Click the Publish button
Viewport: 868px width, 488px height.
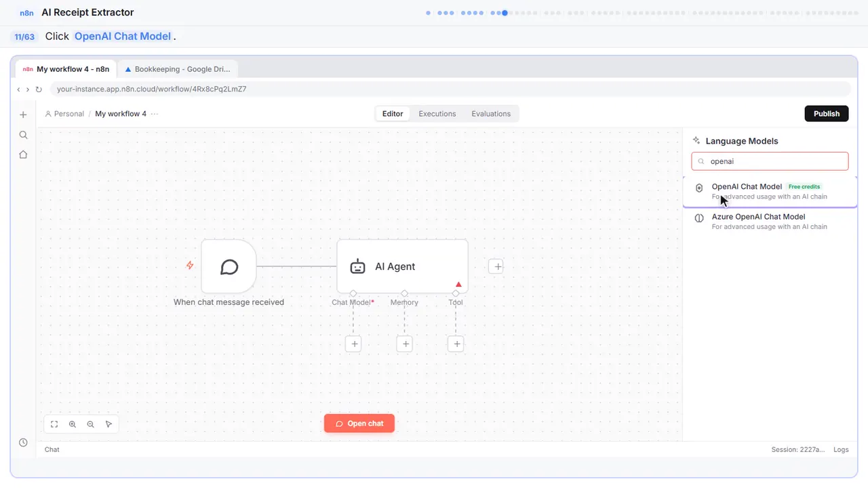tap(827, 114)
